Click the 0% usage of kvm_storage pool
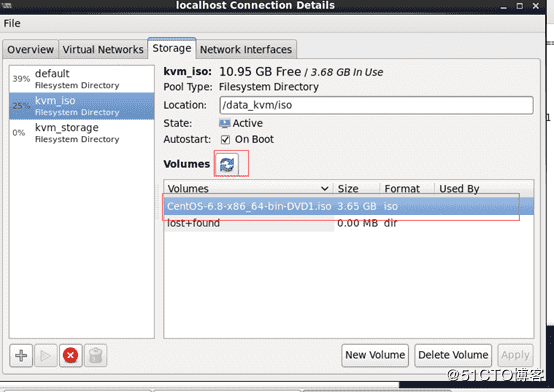 point(19,133)
